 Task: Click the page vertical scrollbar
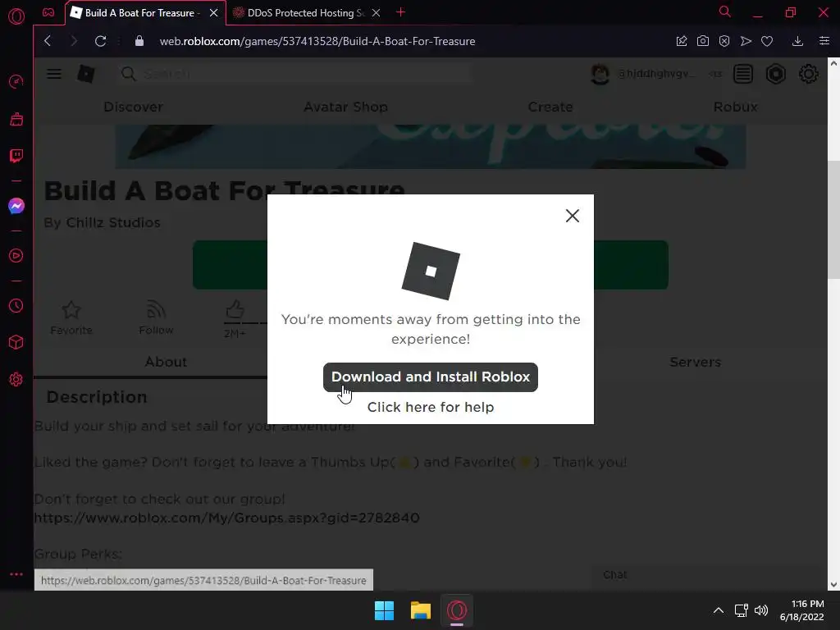833,220
